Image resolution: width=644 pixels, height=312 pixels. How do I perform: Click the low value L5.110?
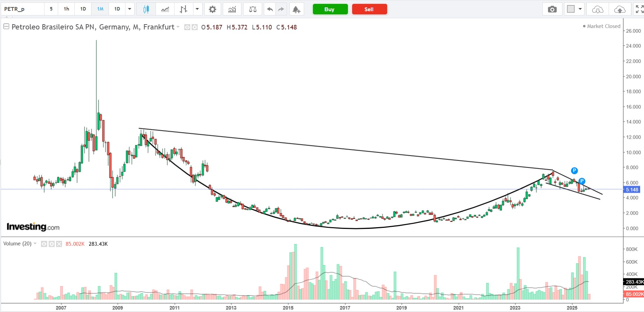coord(262,27)
